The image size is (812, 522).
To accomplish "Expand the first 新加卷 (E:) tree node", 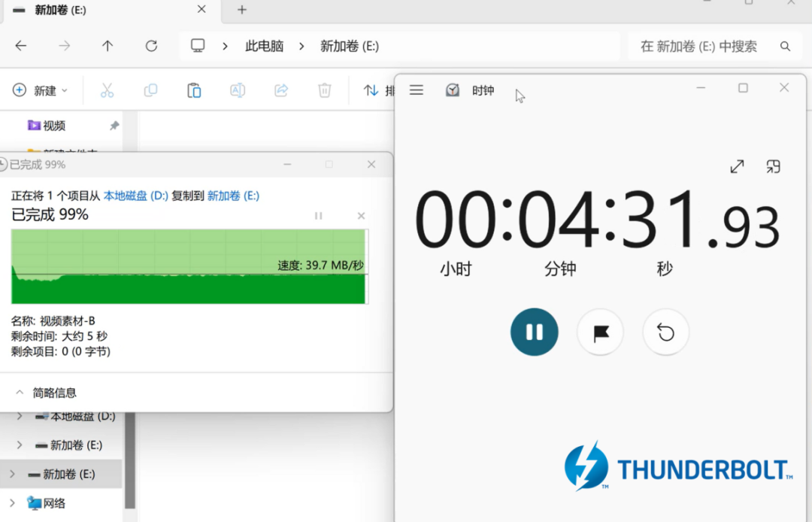I will [x=20, y=445].
